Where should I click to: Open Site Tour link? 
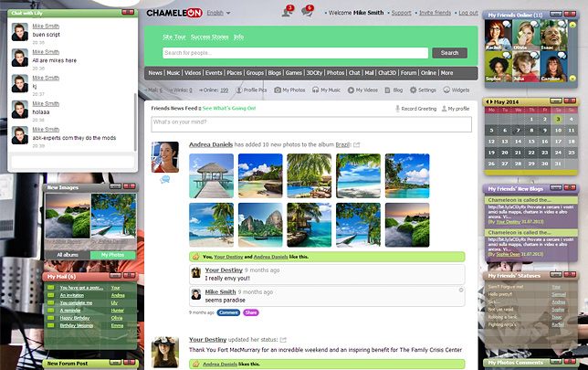[174, 37]
